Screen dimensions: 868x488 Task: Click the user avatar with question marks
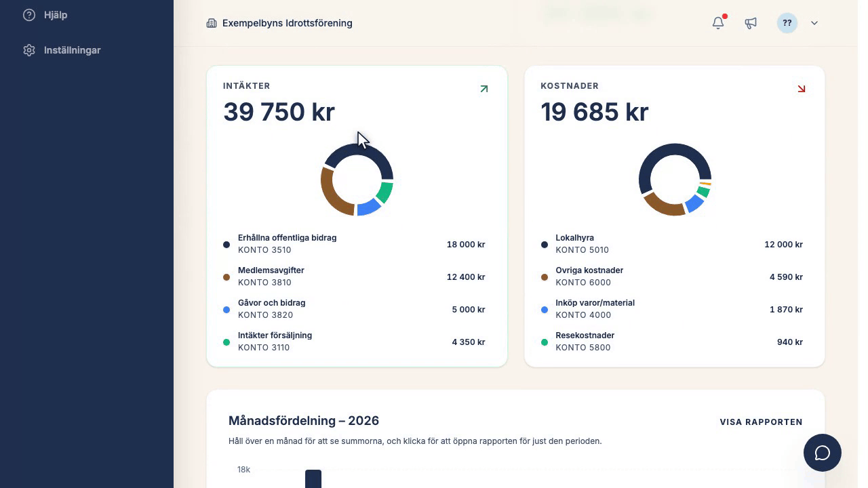coord(787,23)
